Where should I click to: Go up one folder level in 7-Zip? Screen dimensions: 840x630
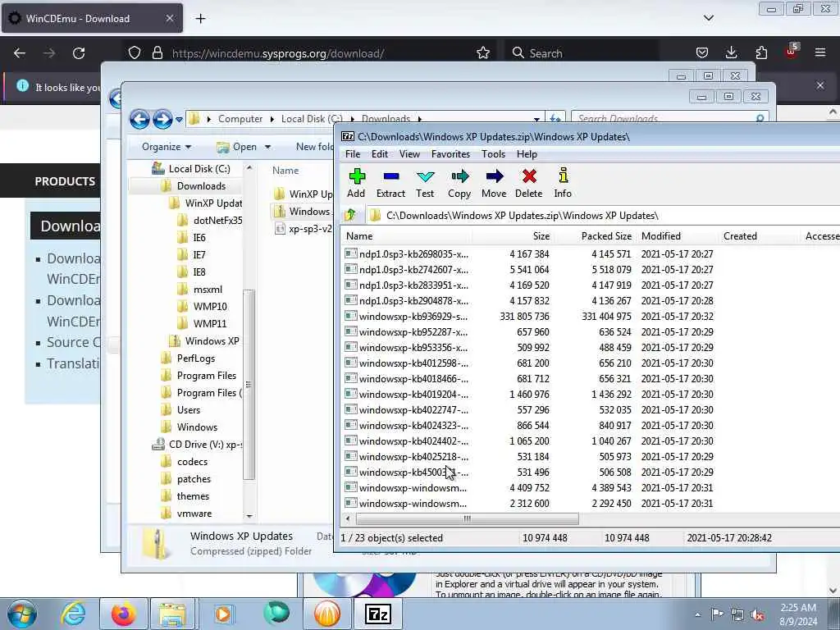pyautogui.click(x=351, y=216)
